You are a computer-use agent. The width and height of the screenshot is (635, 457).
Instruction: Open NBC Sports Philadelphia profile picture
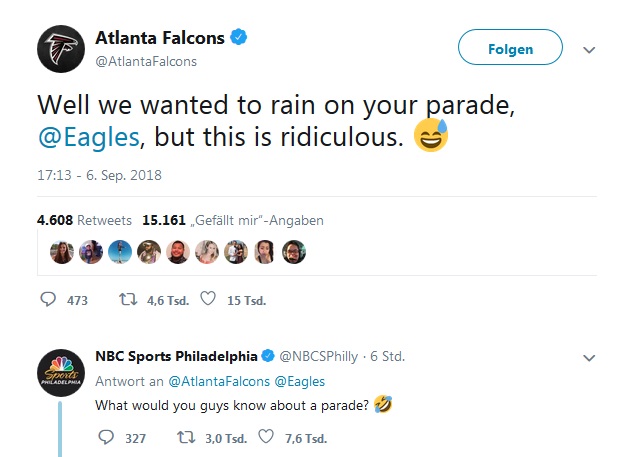[61, 372]
